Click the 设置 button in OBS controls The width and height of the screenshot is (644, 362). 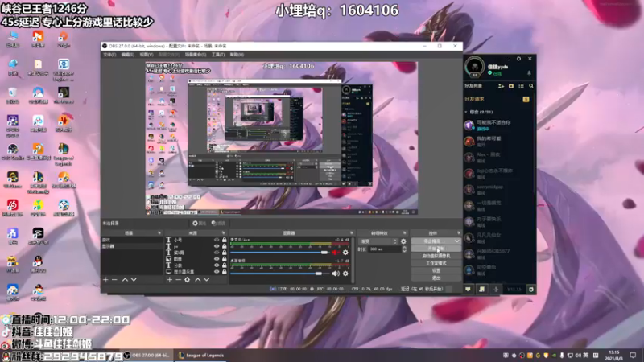click(x=436, y=271)
